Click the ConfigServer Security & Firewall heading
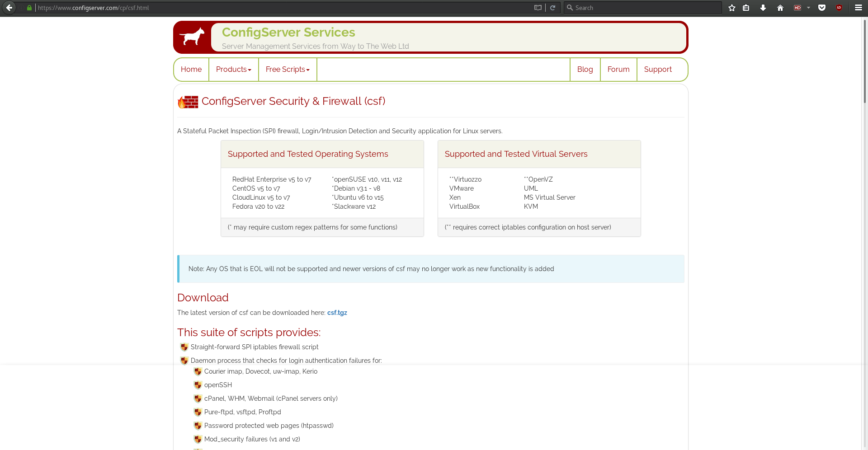The height and width of the screenshot is (450, 868). pos(293,101)
